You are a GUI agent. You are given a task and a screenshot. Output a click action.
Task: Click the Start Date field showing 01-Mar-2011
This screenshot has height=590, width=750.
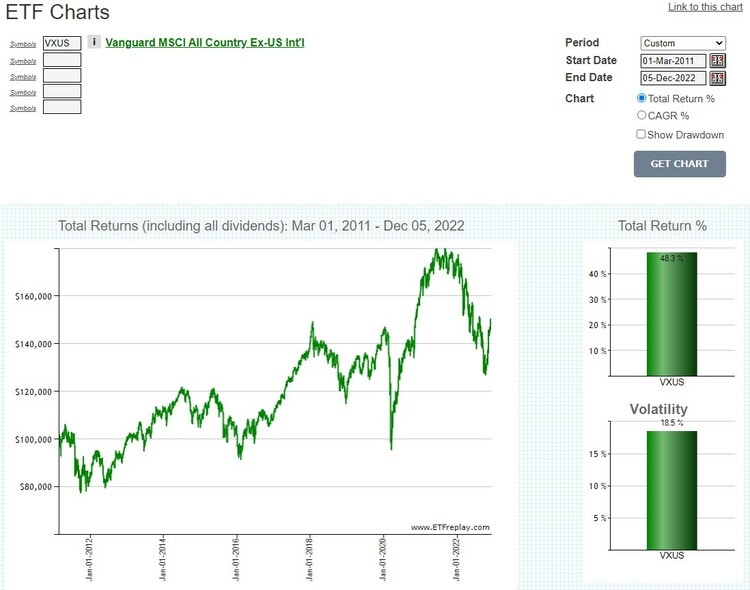(673, 61)
